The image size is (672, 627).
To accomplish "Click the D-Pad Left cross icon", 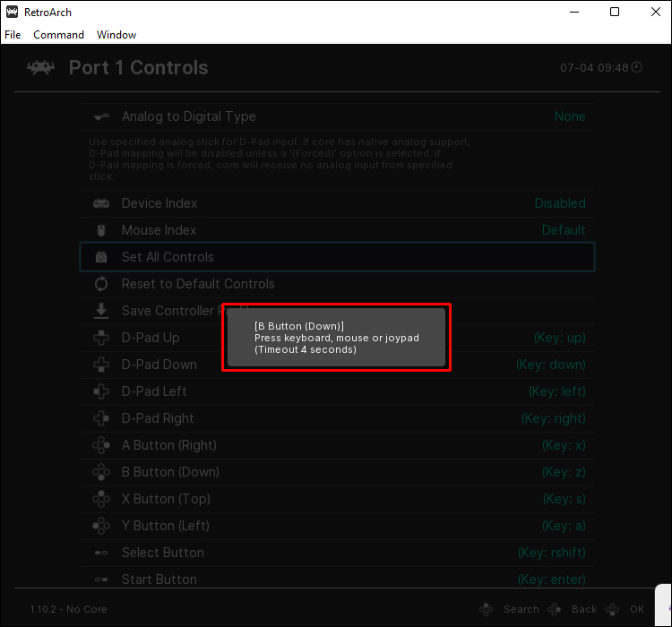I will pyautogui.click(x=101, y=391).
